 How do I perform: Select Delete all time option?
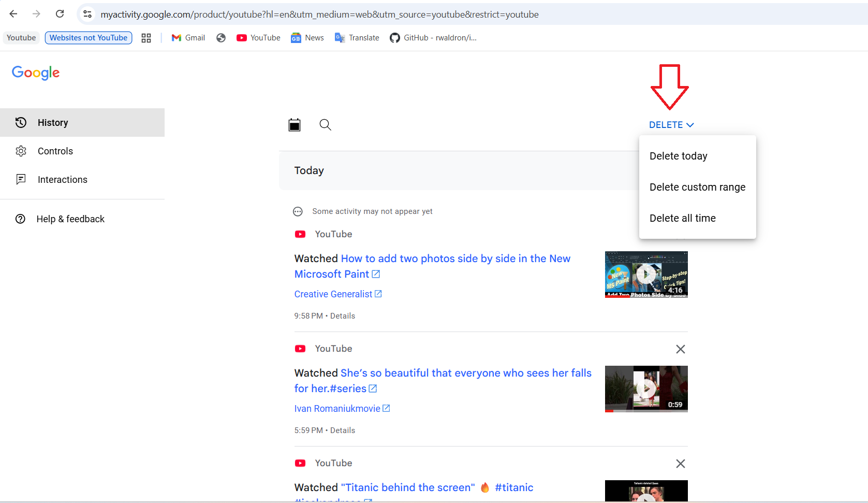[x=682, y=218]
